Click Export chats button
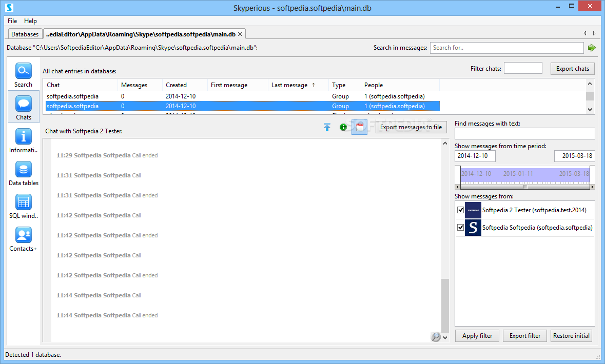 573,69
